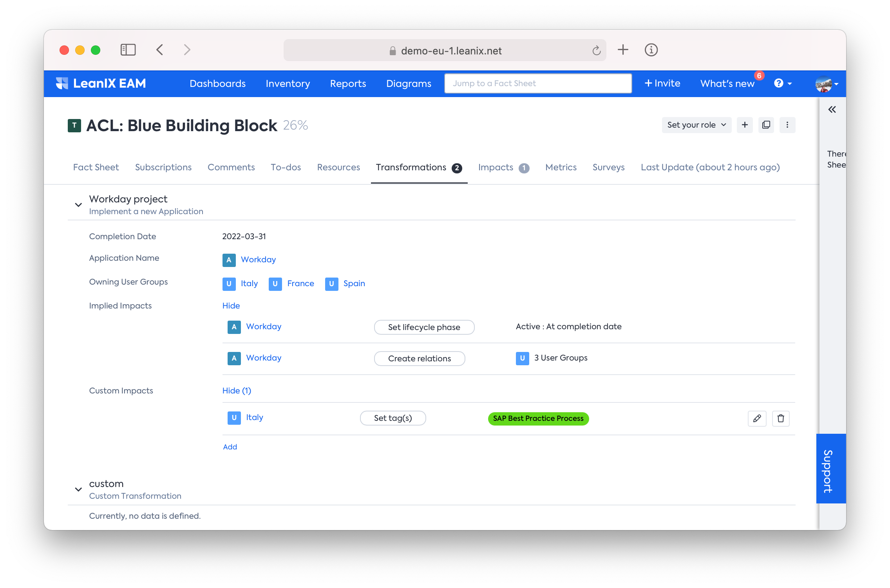Viewport: 890px width, 588px height.
Task: Click the LeanIX EAM logo
Action: (101, 83)
